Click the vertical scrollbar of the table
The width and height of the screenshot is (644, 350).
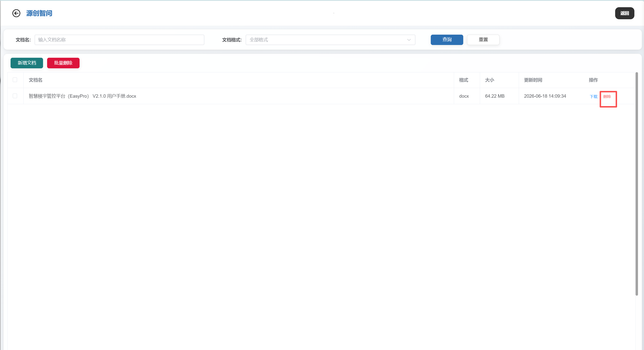[637, 184]
